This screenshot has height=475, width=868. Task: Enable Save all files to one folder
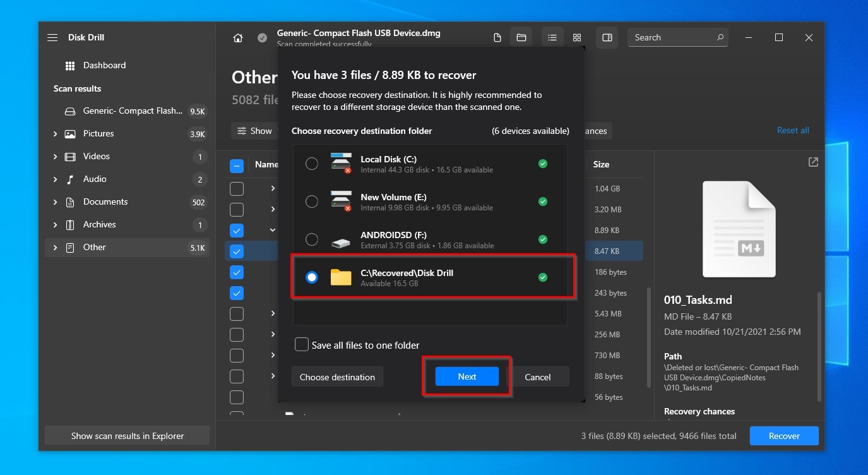coord(302,345)
